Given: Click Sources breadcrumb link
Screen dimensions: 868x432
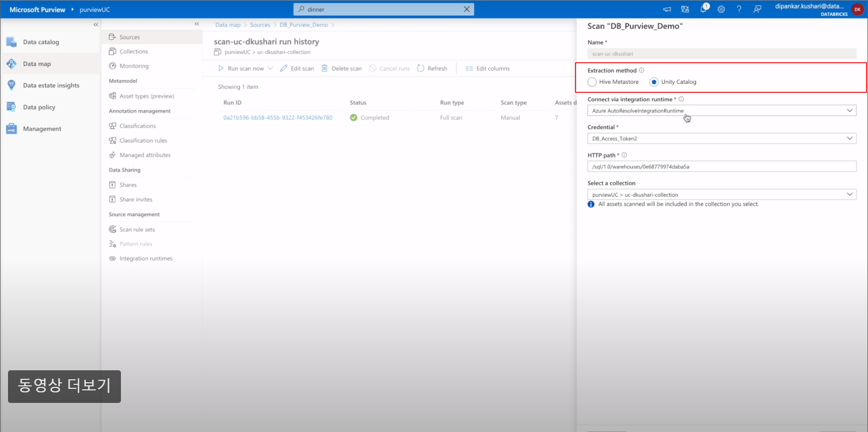Looking at the screenshot, I should coord(260,25).
